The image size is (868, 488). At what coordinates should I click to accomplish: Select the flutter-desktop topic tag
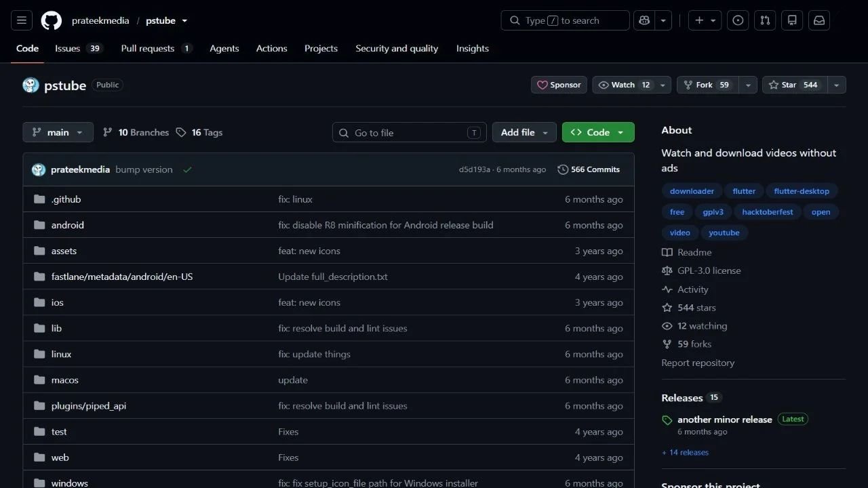pos(802,191)
